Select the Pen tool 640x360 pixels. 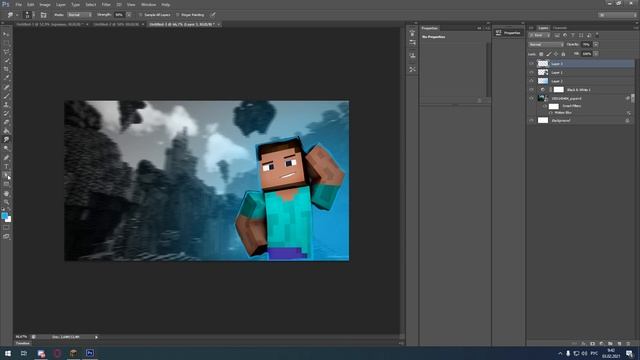6,158
